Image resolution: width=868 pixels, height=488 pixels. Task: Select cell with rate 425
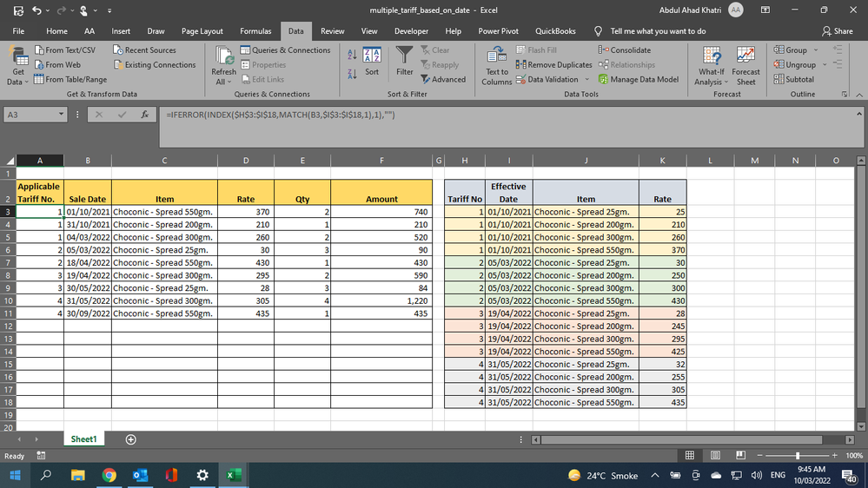click(x=663, y=352)
